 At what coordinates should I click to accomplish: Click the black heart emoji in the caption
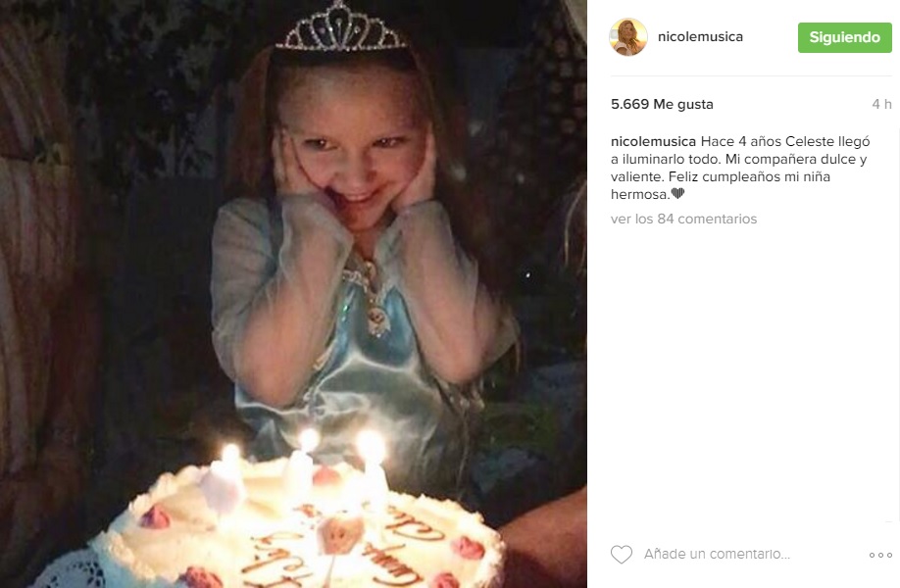coord(677,193)
